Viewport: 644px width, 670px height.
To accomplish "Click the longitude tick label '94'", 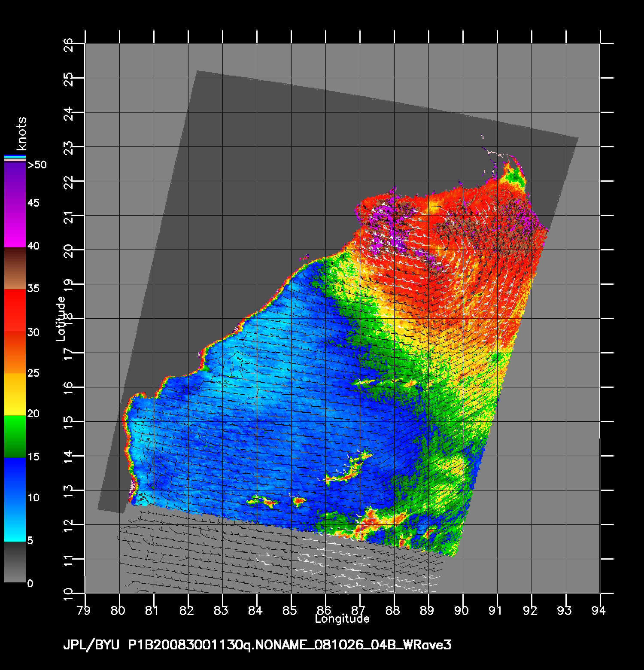I will coord(599,610).
